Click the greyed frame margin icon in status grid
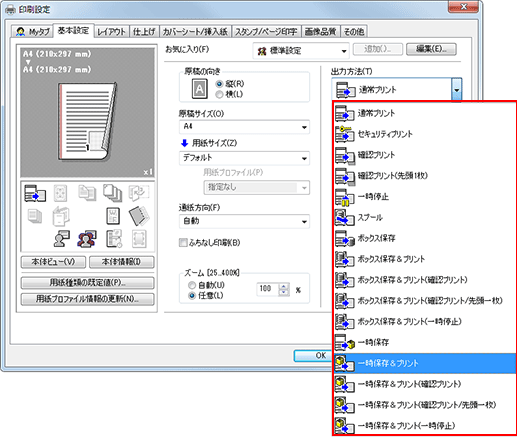The height and width of the screenshot is (437, 517). [139, 239]
